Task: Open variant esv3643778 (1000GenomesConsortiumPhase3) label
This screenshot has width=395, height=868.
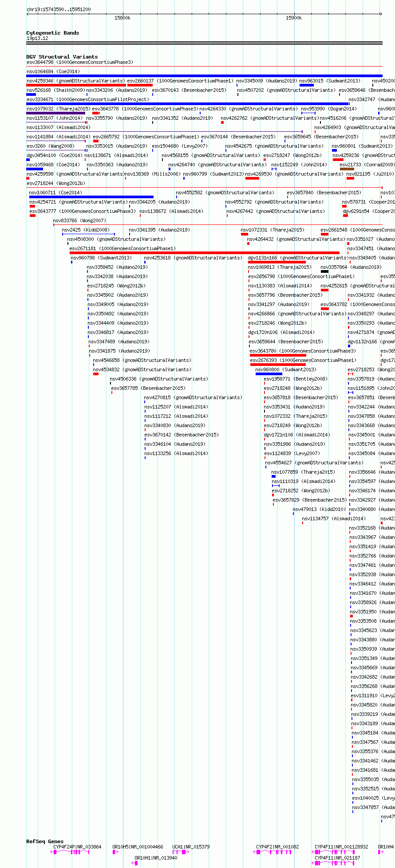Action: 145,109
